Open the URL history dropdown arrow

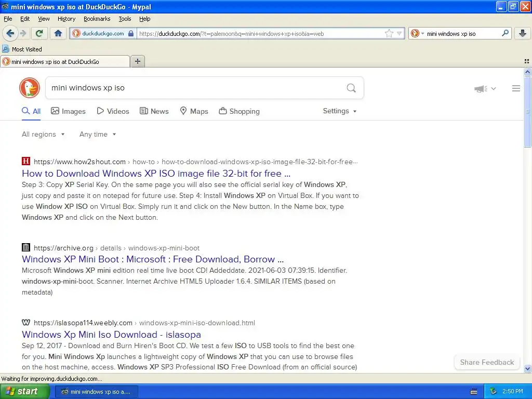400,33
